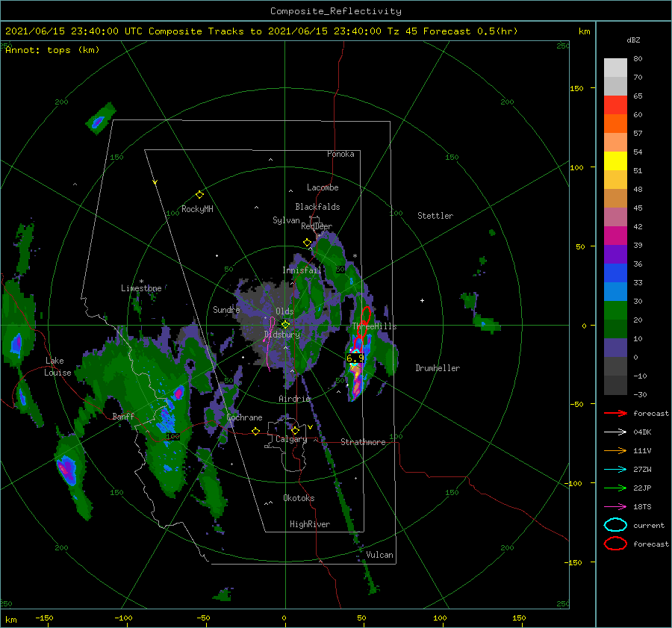
Task: Click the Airdrie label
Action: tap(294, 399)
